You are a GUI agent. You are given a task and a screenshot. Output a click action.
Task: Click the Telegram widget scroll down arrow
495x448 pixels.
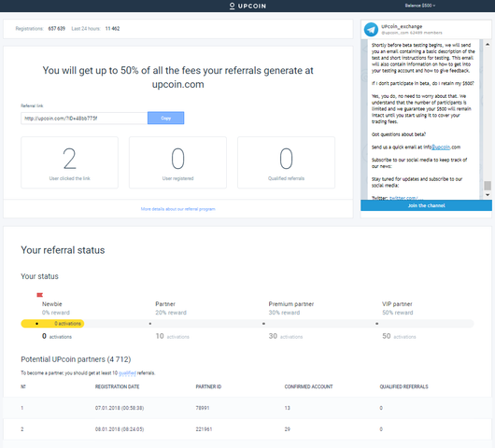488,195
